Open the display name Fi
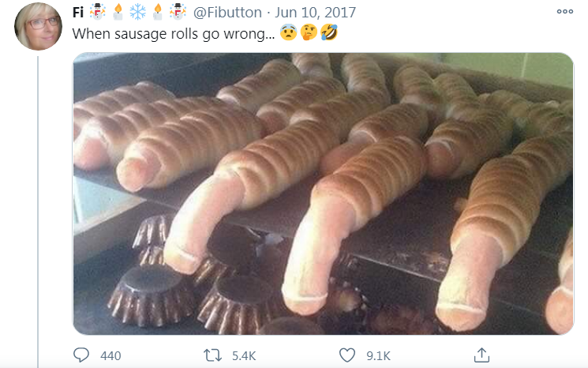Image resolution: width=588 pixels, height=368 pixels. (x=77, y=13)
